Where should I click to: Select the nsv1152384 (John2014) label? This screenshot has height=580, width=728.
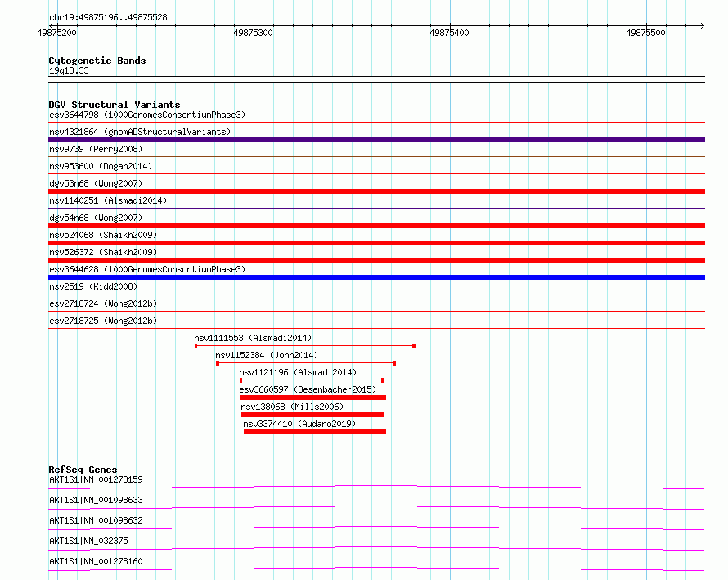267,355
